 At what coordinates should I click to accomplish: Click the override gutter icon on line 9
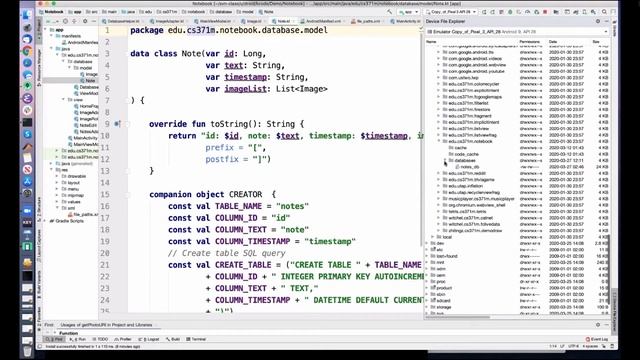pos(117,124)
